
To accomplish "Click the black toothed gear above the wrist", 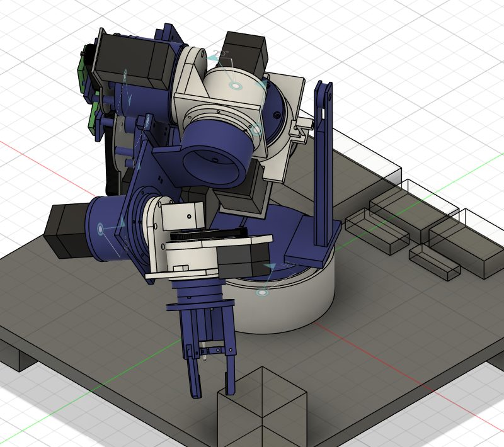I will tap(209, 234).
